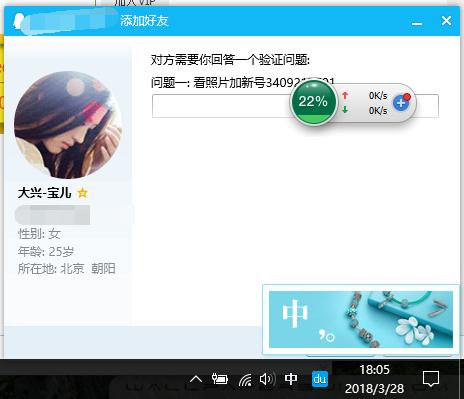Click the name 大兴-宝儿
The width and height of the screenshot is (464, 399).
(45, 193)
